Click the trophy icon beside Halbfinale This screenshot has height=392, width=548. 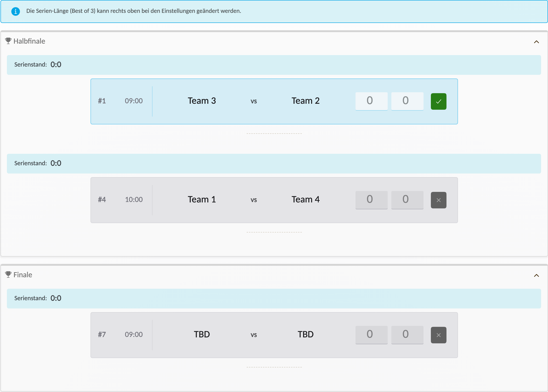tap(8, 41)
